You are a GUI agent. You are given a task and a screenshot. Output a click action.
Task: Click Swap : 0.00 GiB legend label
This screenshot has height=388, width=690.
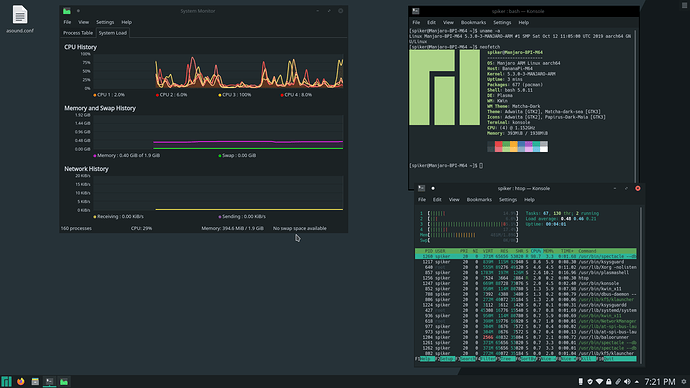click(x=239, y=155)
